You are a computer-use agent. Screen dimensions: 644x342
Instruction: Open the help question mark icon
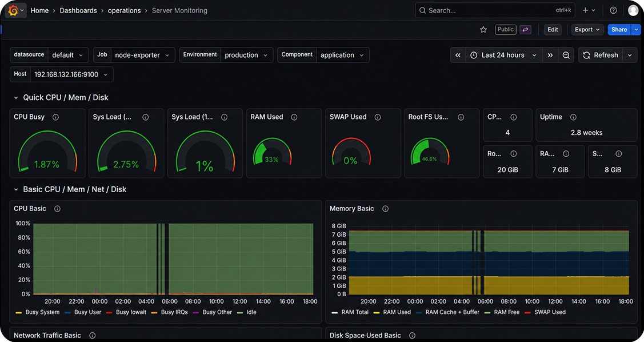click(613, 10)
